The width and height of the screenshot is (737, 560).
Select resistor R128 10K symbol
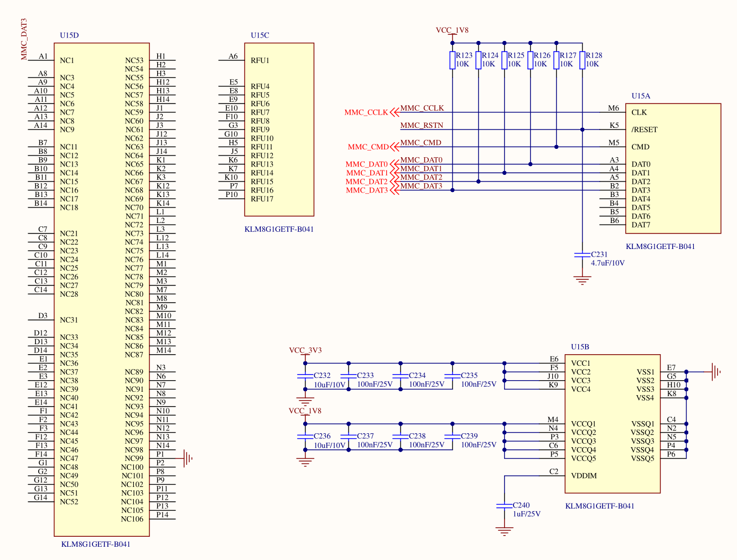click(x=583, y=60)
